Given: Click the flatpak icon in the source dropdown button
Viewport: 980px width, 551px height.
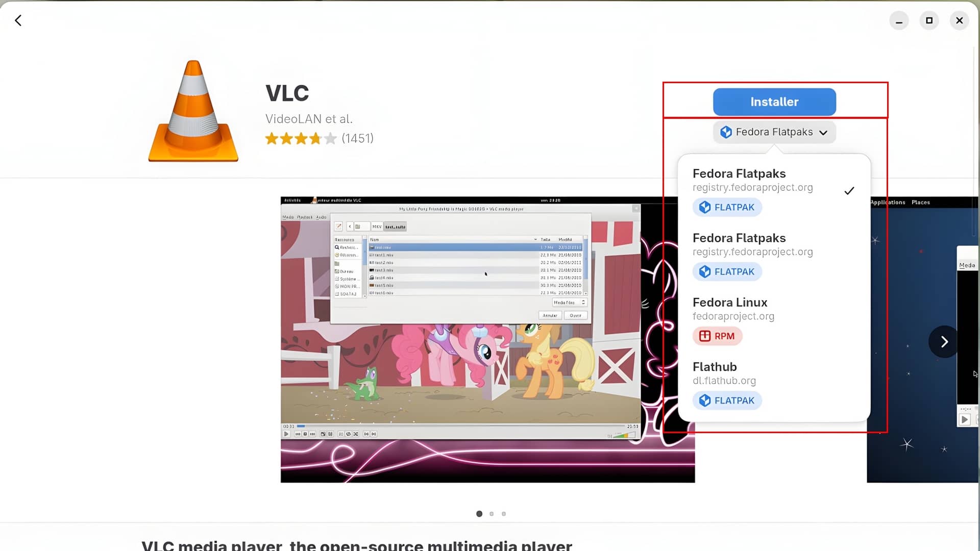Looking at the screenshot, I should [x=726, y=132].
